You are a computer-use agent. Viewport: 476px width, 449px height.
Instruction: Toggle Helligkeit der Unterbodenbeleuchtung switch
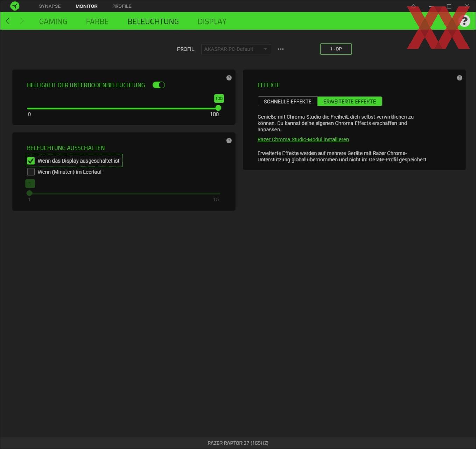(159, 85)
